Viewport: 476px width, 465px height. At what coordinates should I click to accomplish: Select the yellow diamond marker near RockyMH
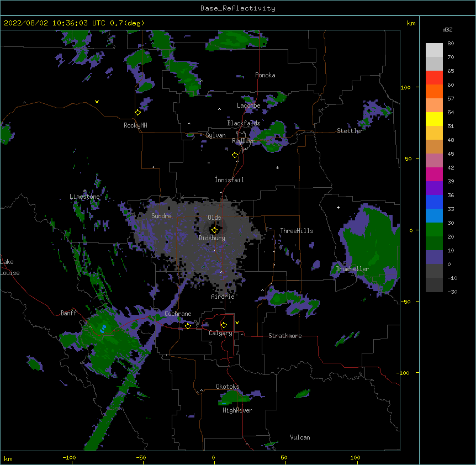click(138, 113)
